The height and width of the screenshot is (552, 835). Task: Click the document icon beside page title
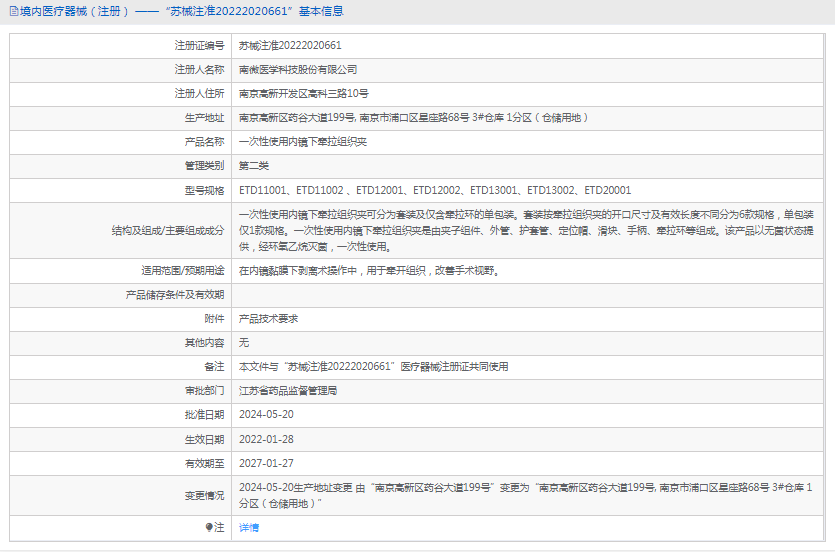14,11
